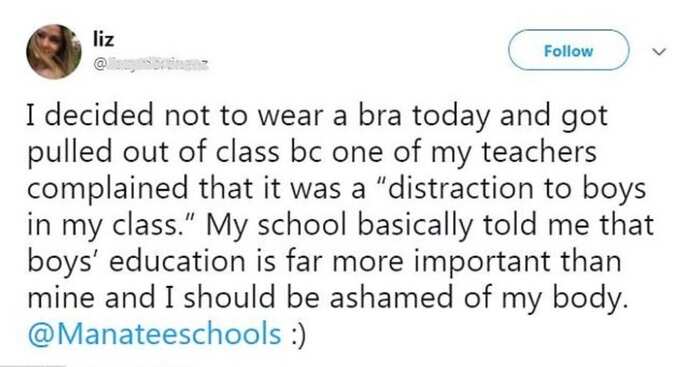Open liz's profile picture
Screen dimensions: 680x367
pyautogui.click(x=54, y=52)
